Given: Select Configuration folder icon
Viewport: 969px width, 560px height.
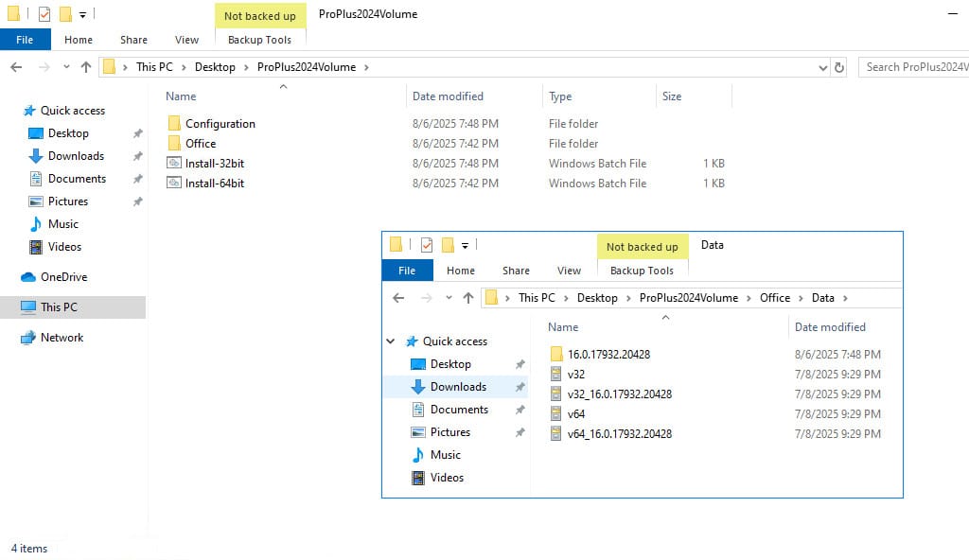Looking at the screenshot, I should click(x=174, y=124).
